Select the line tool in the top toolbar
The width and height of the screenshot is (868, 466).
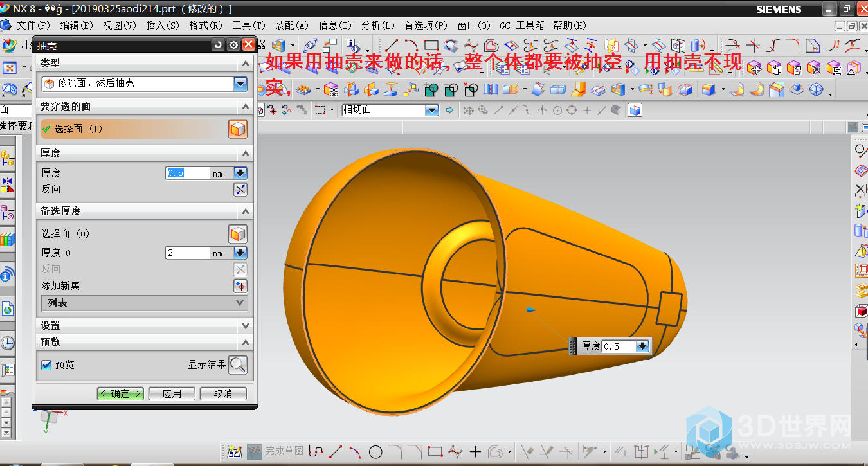[x=392, y=46]
